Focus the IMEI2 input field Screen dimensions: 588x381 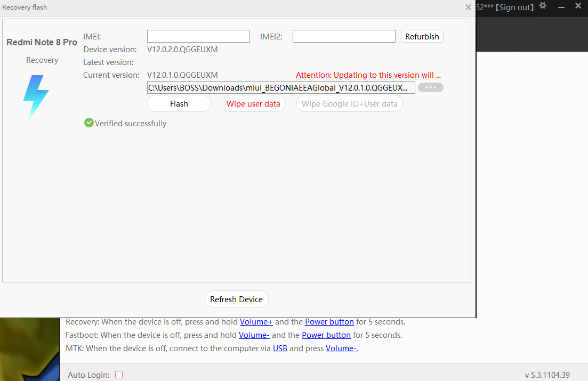point(344,36)
